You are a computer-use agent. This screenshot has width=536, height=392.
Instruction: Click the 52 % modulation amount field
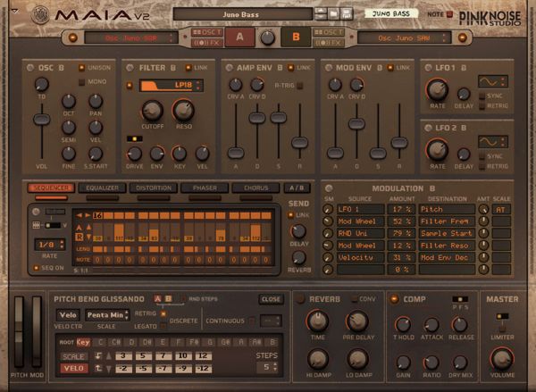401,221
